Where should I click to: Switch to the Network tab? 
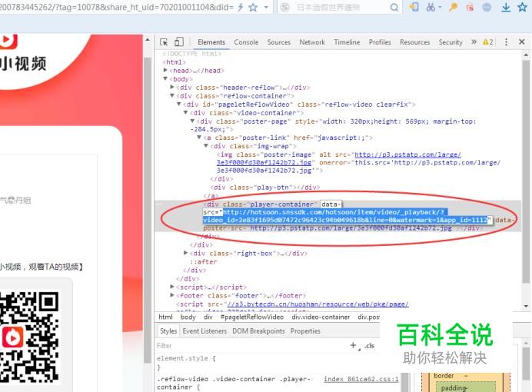coord(312,42)
